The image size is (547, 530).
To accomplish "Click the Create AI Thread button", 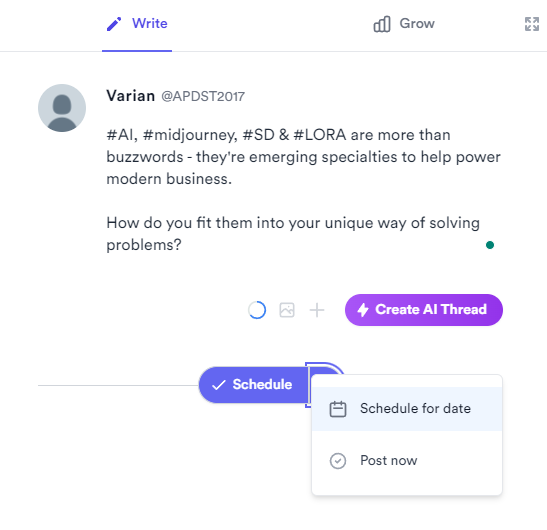I will pos(424,310).
